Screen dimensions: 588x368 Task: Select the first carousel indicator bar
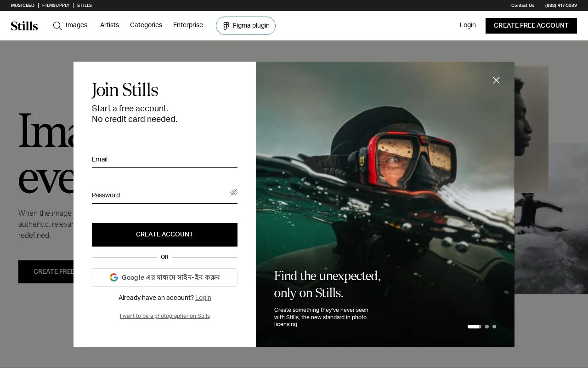474,327
